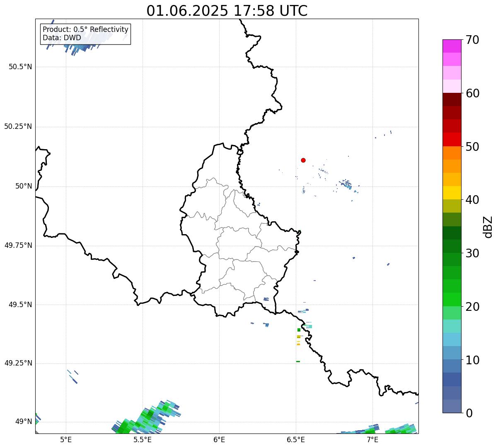Click the grey-blue bottom colorbar segment above 0

452,406
